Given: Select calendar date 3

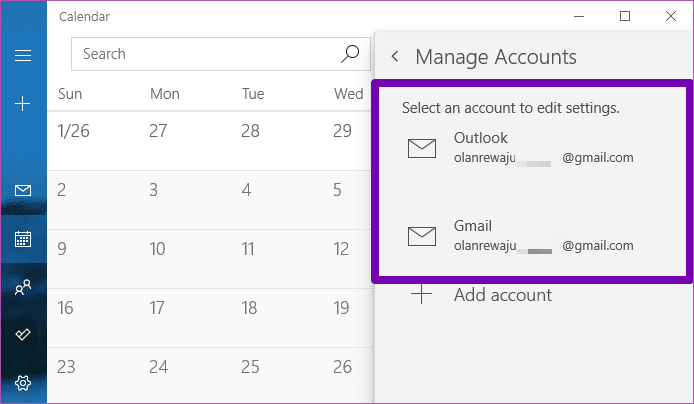Looking at the screenshot, I should (153, 190).
